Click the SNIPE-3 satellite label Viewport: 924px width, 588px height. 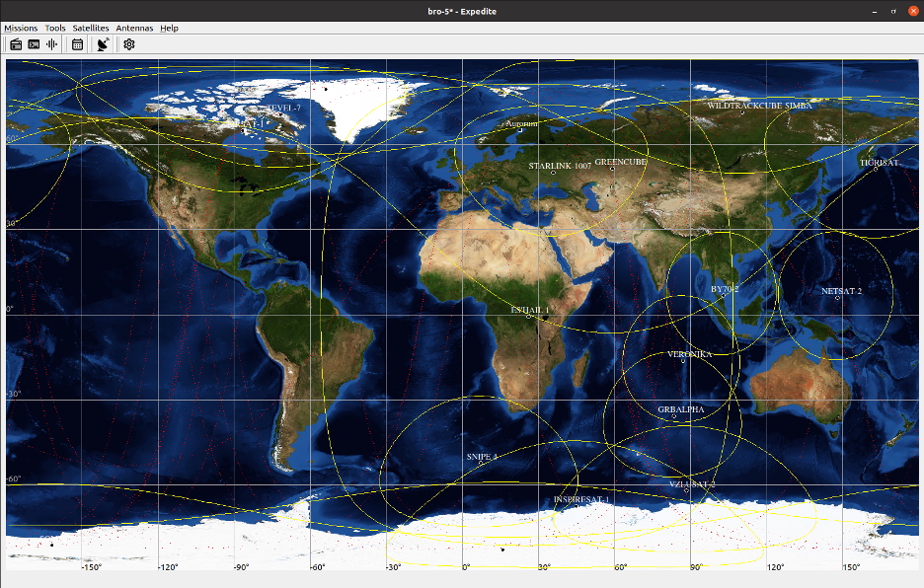tap(482, 457)
